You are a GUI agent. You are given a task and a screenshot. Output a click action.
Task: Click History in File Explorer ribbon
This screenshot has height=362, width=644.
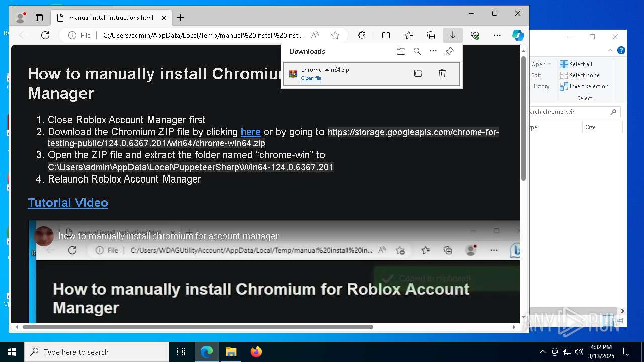click(x=540, y=86)
